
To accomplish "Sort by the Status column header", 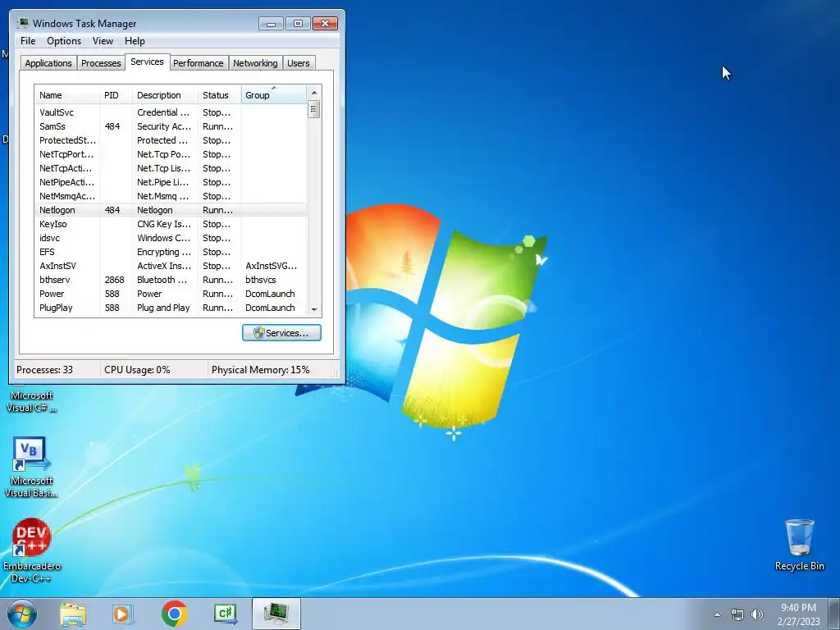I will [220, 95].
